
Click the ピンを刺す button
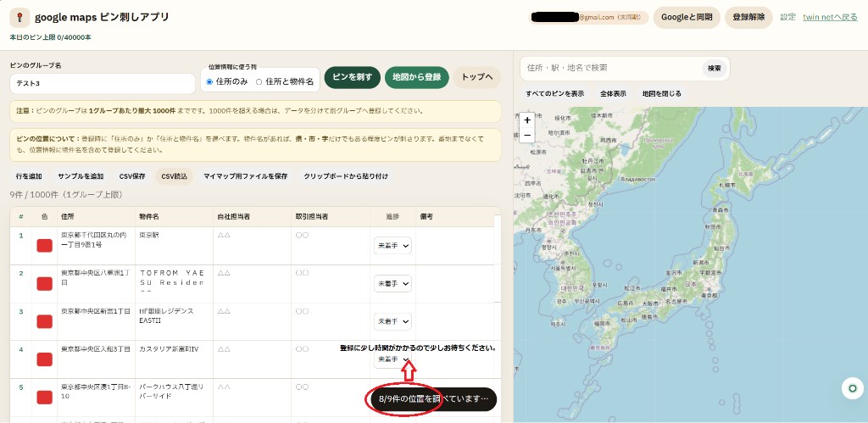click(x=352, y=77)
